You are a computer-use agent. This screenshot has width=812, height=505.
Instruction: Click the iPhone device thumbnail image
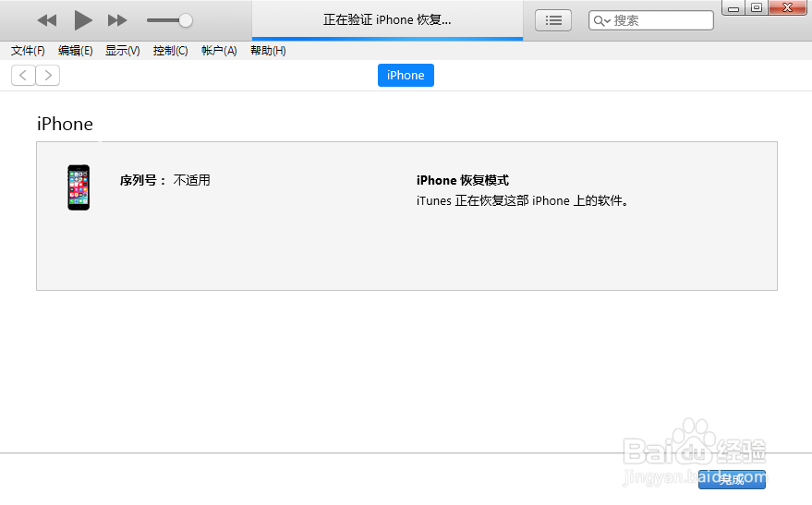pos(79,187)
